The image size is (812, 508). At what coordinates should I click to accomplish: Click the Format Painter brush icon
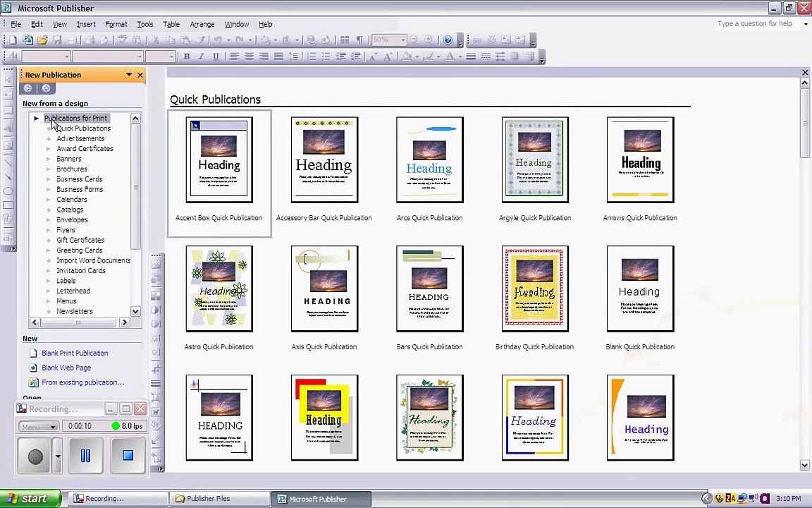pyautogui.click(x=200, y=40)
